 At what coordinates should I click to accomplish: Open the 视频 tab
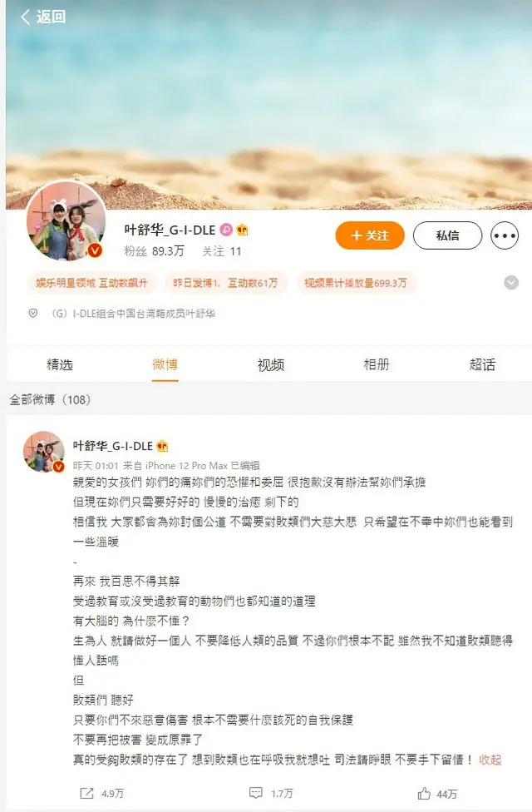click(271, 364)
